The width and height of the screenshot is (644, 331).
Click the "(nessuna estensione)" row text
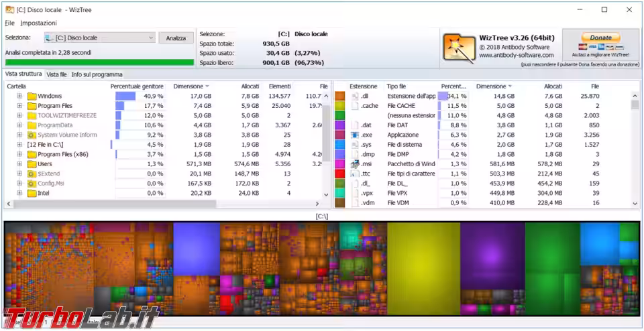click(x=411, y=116)
